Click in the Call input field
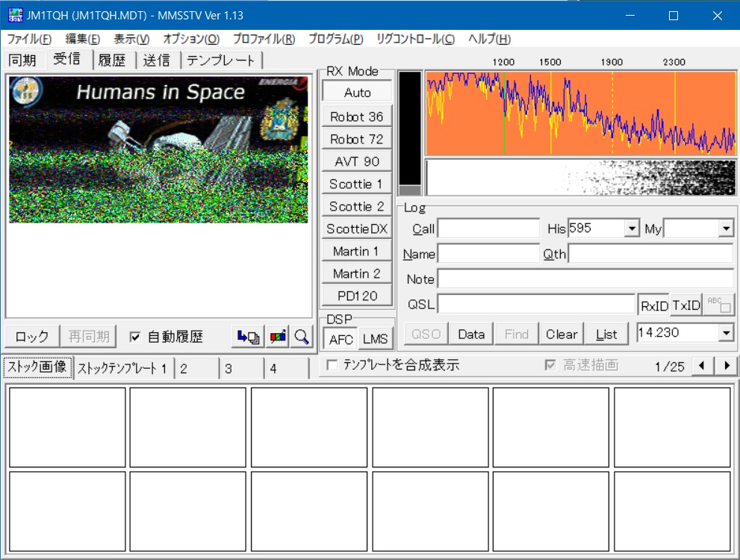The height and width of the screenshot is (560, 740). point(488,228)
